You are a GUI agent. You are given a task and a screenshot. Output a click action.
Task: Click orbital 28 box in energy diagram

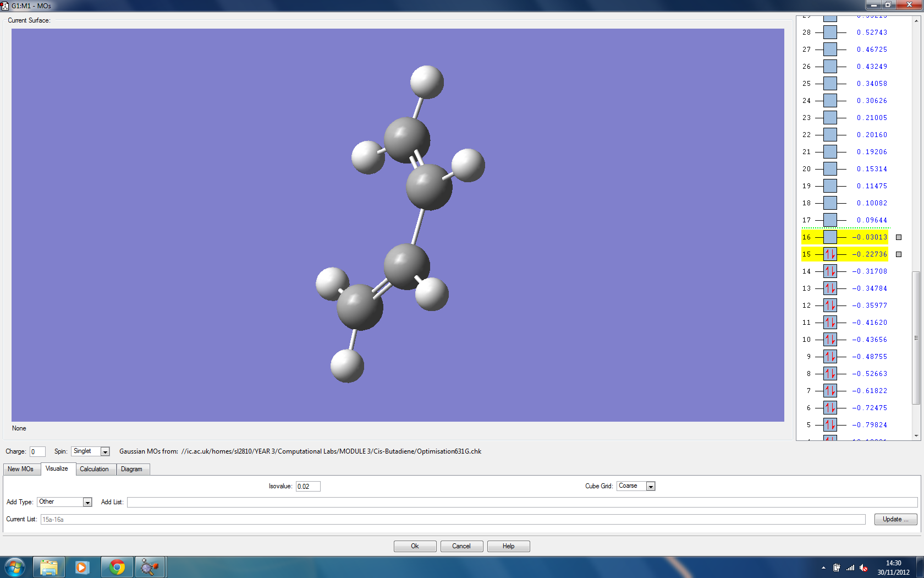(x=830, y=32)
